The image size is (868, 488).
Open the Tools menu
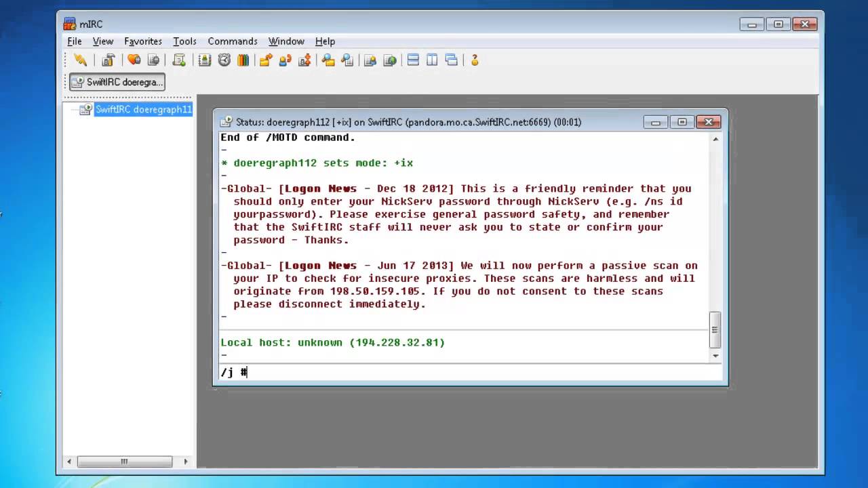tap(184, 41)
